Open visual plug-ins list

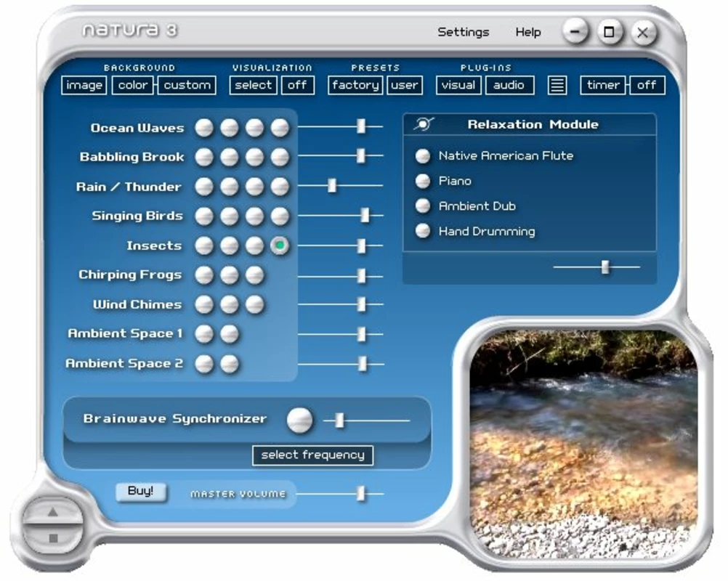click(x=458, y=86)
